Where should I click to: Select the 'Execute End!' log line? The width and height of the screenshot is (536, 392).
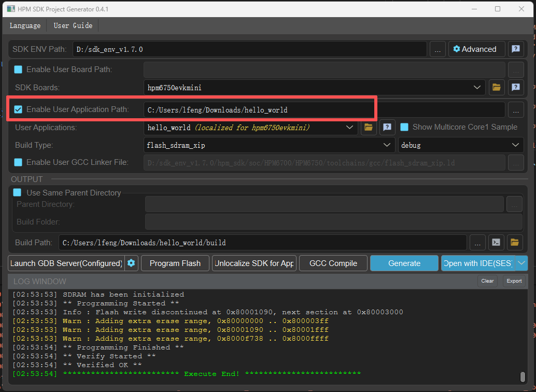pos(187,374)
